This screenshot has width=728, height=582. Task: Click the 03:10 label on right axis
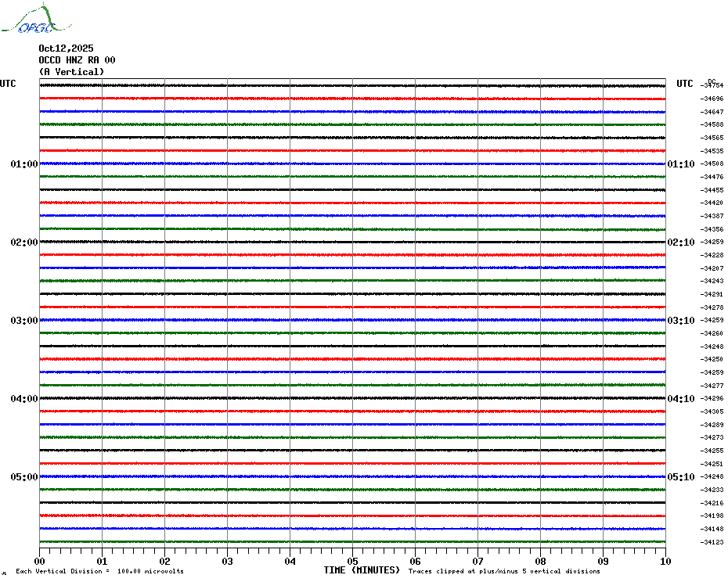[x=680, y=321]
